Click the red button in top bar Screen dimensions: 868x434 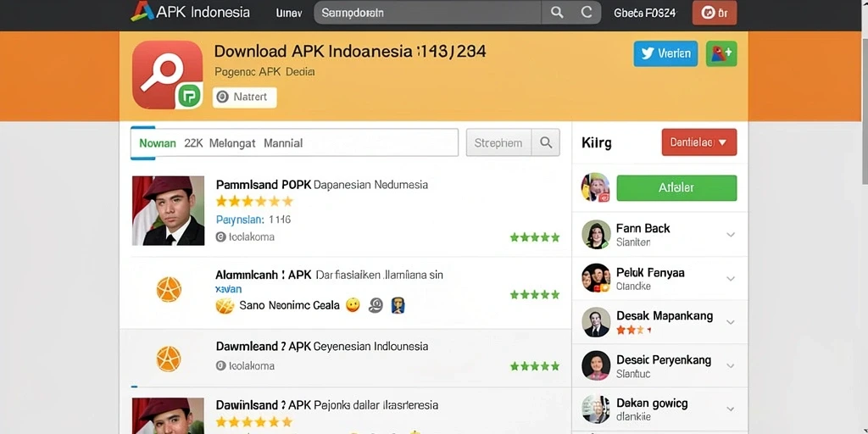714,13
